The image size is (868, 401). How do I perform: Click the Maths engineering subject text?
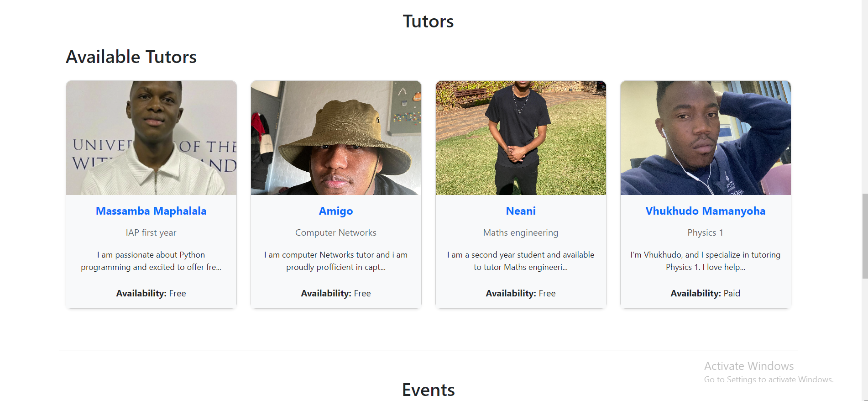521,232
